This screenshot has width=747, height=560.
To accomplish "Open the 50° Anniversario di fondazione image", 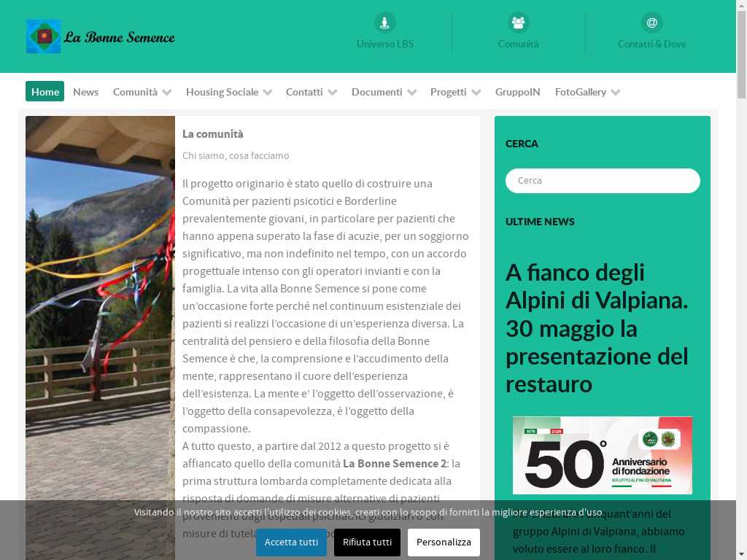I will pyautogui.click(x=602, y=455).
